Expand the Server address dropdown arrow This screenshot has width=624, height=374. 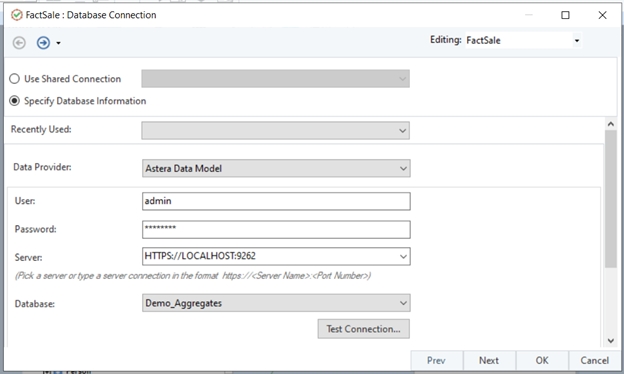(403, 256)
